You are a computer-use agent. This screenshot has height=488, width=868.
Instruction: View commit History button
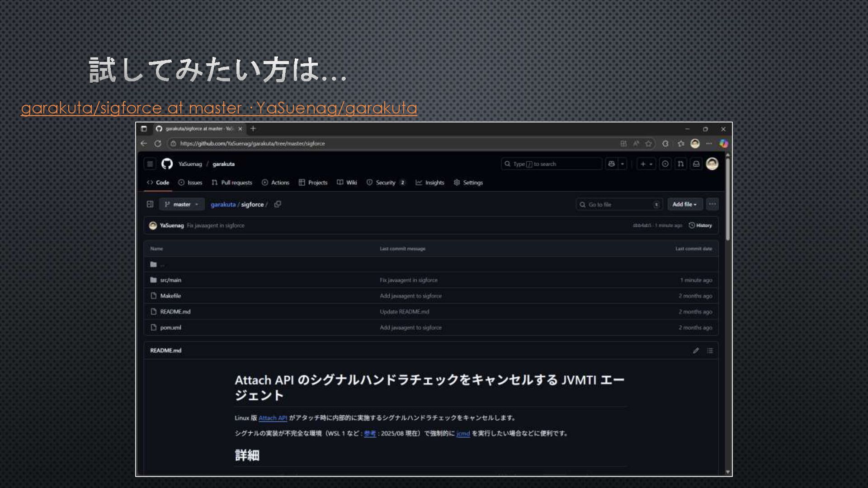[700, 225]
